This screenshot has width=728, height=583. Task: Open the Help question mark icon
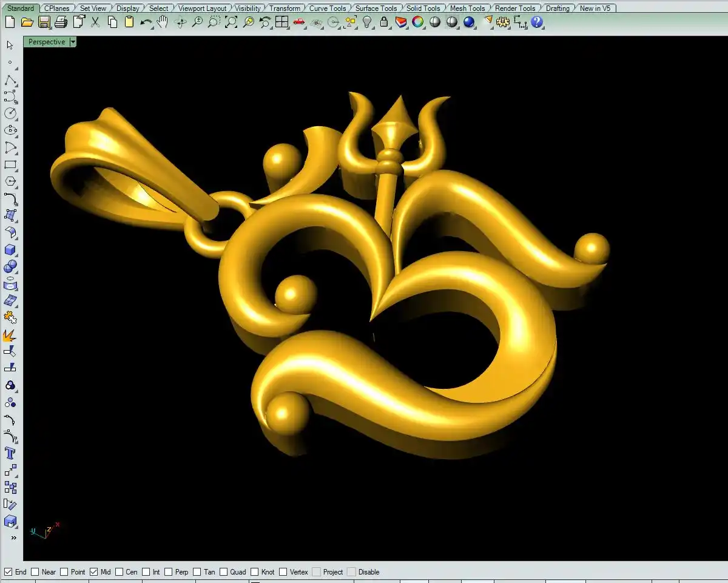coord(537,22)
